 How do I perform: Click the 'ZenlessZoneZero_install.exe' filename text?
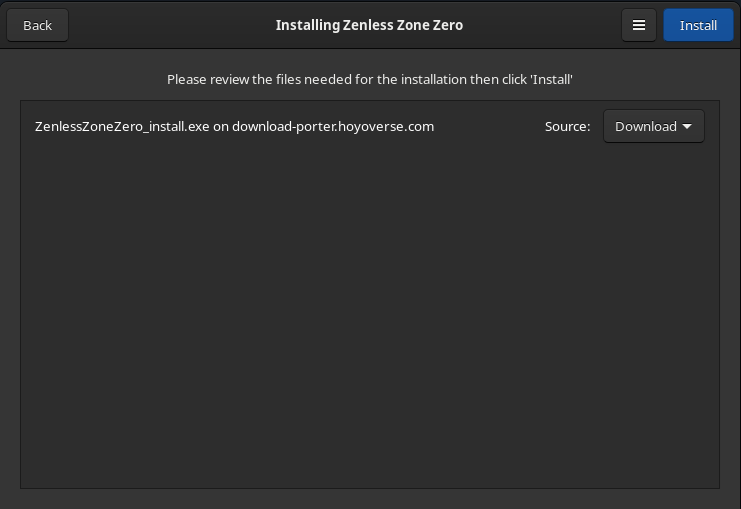[122, 127]
